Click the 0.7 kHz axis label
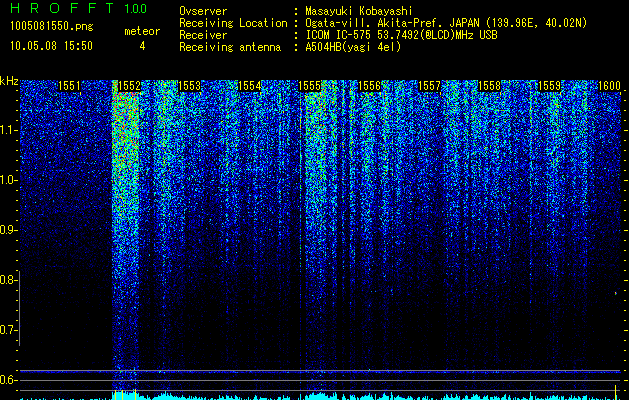 click(x=8, y=330)
